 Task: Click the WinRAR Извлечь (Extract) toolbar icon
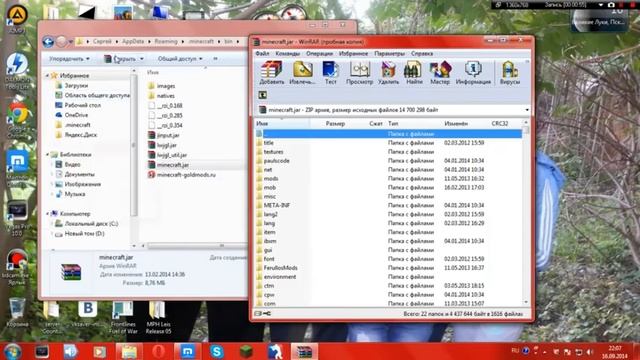point(302,73)
